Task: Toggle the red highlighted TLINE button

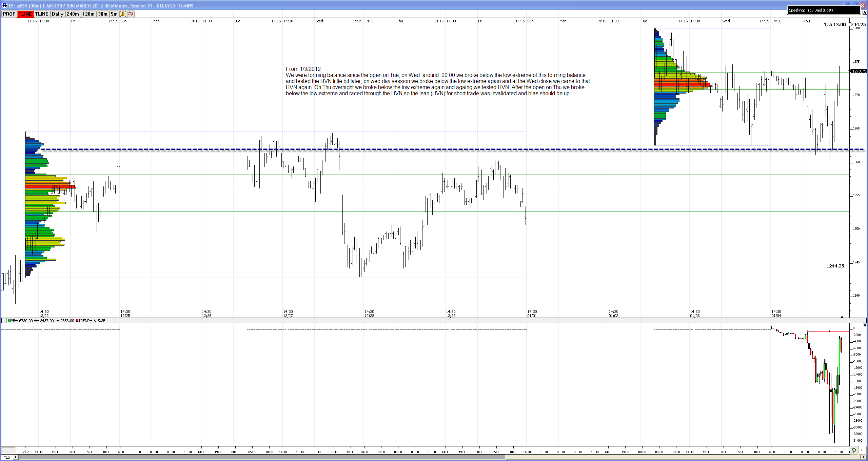Action: 25,14
